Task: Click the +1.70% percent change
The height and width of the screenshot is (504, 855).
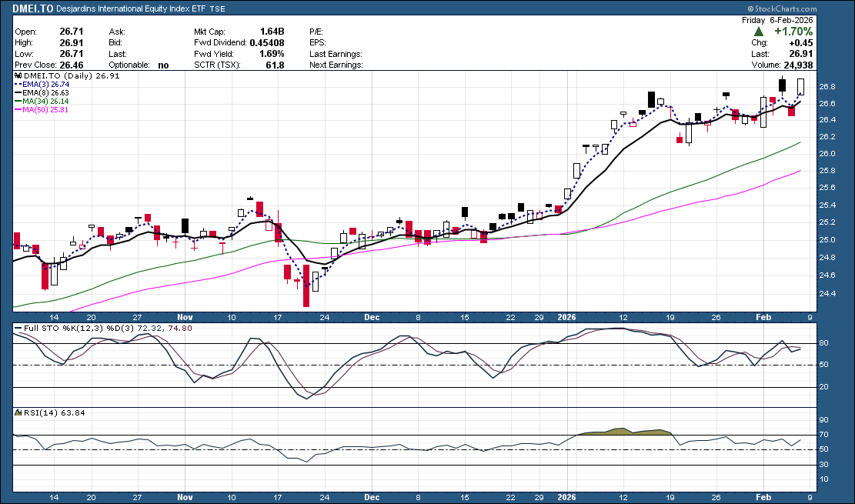Action: pyautogui.click(x=793, y=32)
